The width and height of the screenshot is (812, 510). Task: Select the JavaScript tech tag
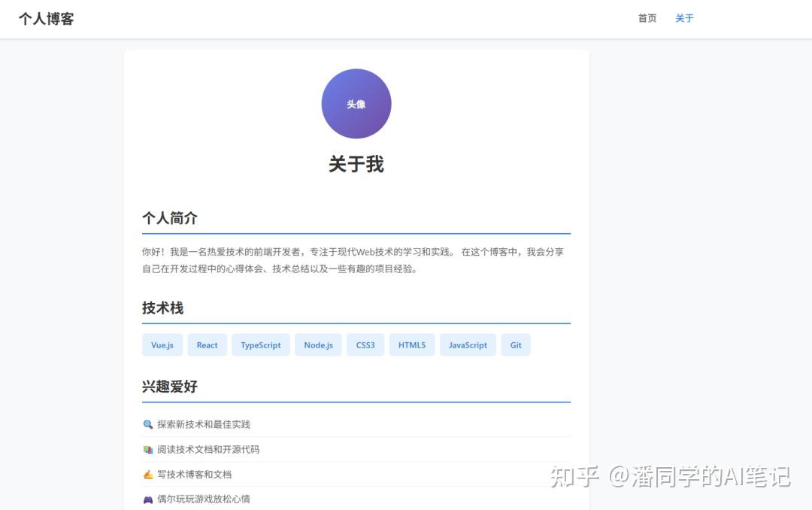point(468,345)
